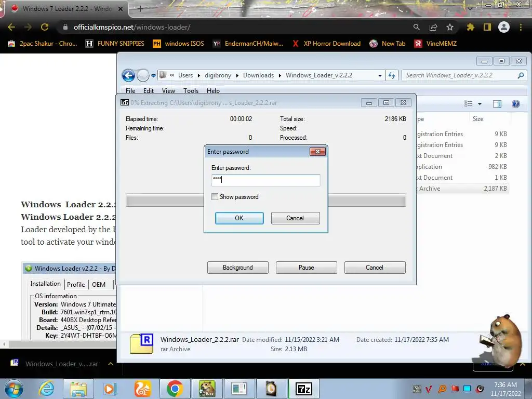Click OK in Enter password dialog
The height and width of the screenshot is (399, 532).
pos(239,218)
